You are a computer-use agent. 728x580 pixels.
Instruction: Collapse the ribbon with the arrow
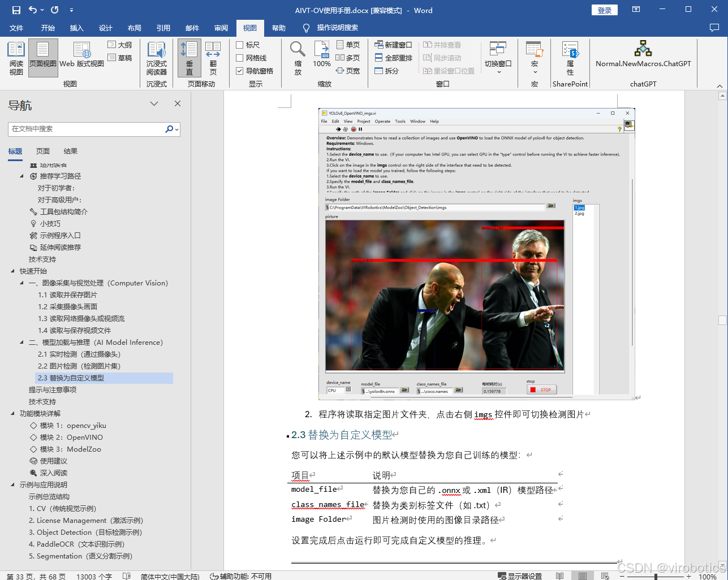tap(720, 86)
